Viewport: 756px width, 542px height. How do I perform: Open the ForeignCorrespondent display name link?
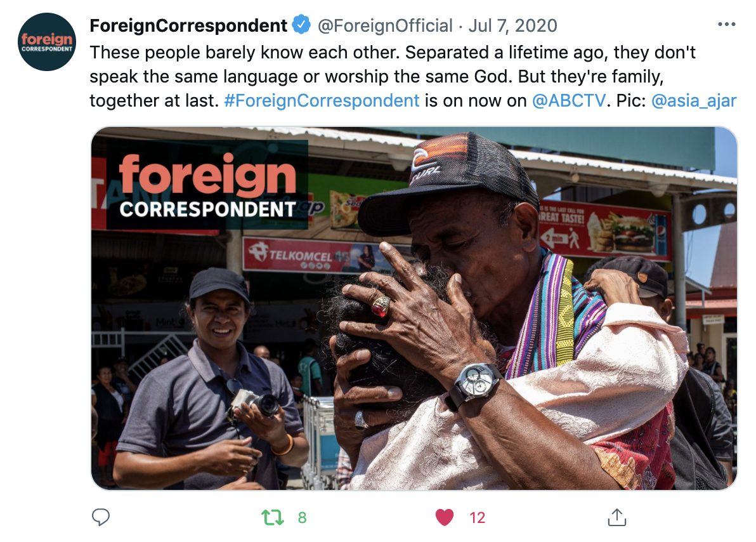(x=188, y=25)
